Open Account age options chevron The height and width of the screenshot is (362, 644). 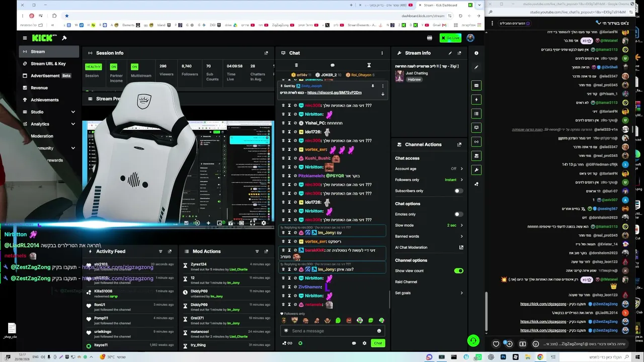pos(461,169)
